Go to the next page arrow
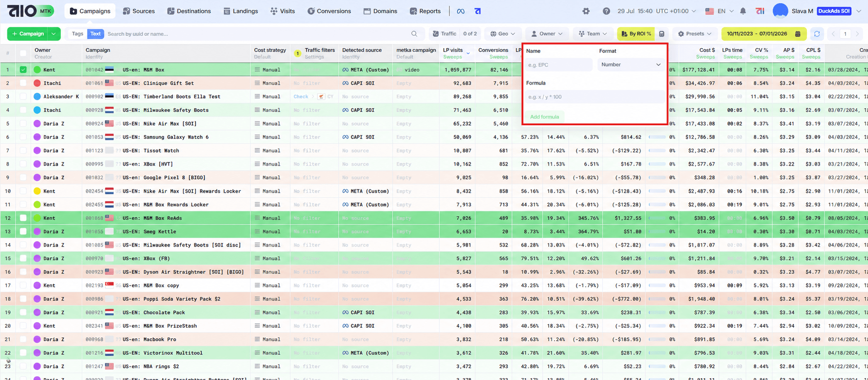 click(857, 34)
